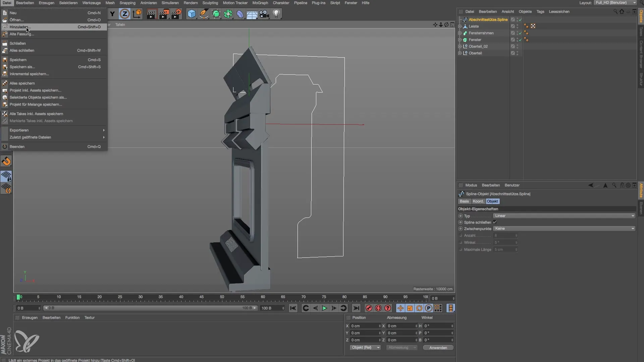The width and height of the screenshot is (644, 362).
Task: Expand the Leiste object tree
Action: pos(460,26)
